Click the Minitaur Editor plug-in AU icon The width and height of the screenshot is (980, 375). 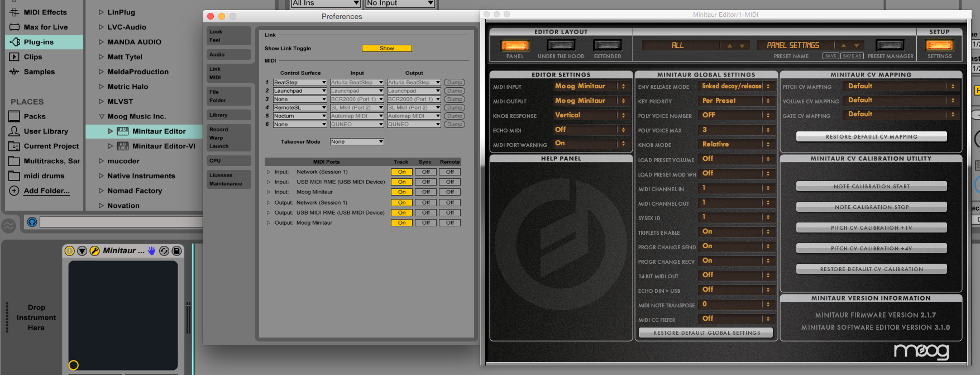pyautogui.click(x=122, y=131)
